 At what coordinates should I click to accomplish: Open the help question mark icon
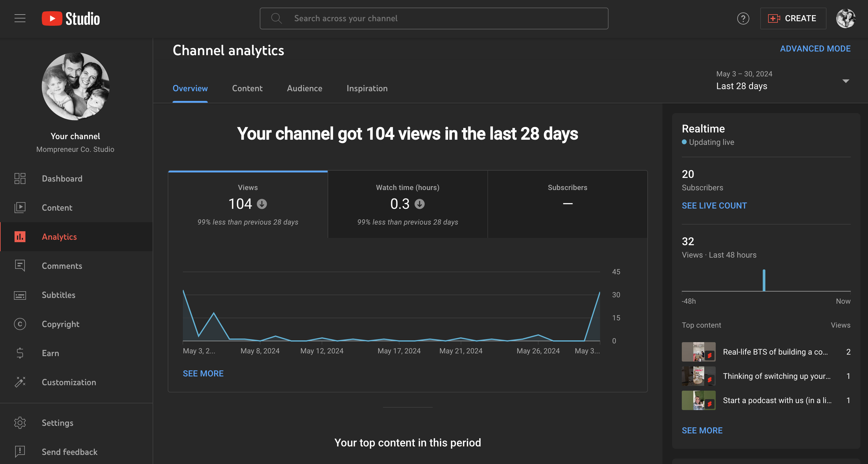point(743,18)
